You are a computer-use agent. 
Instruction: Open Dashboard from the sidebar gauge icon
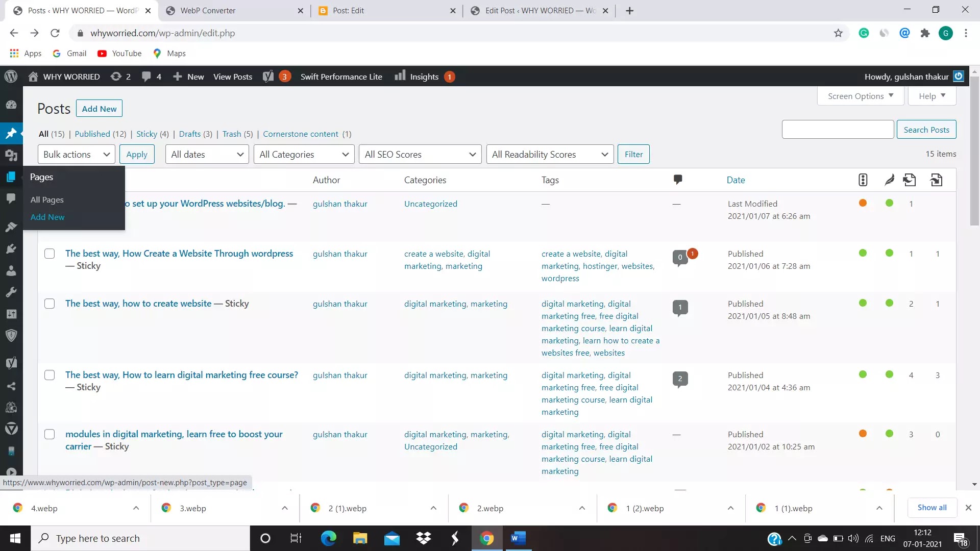[11, 105]
